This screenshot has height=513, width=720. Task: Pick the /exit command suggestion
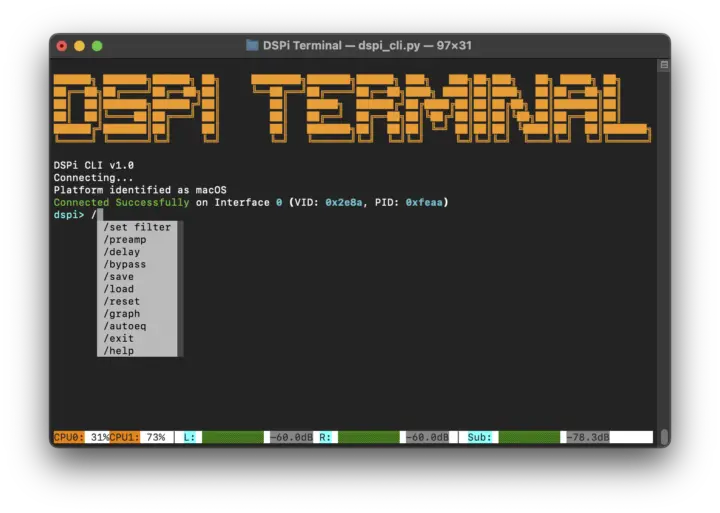tap(137, 338)
